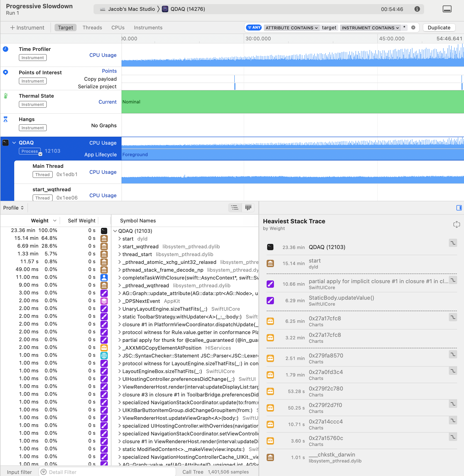Click the Main Thread CPU Usage link
Screen dimensions: 464x476
coord(103,172)
